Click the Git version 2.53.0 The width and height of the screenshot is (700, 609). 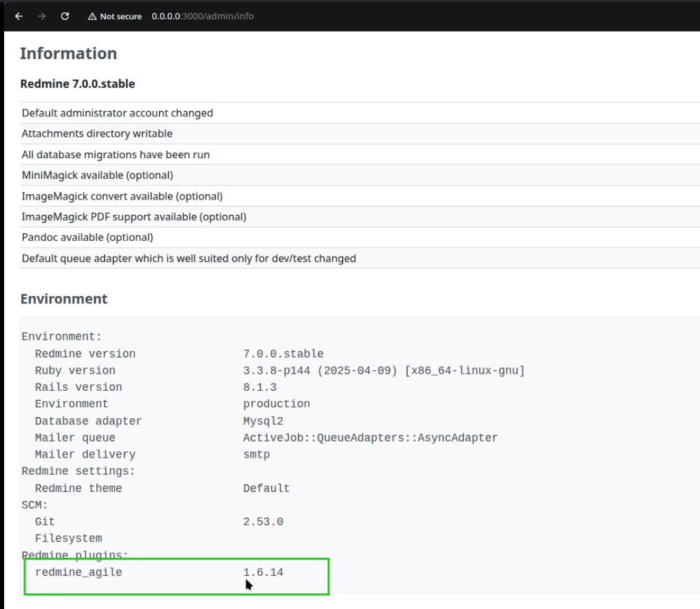pos(263,522)
